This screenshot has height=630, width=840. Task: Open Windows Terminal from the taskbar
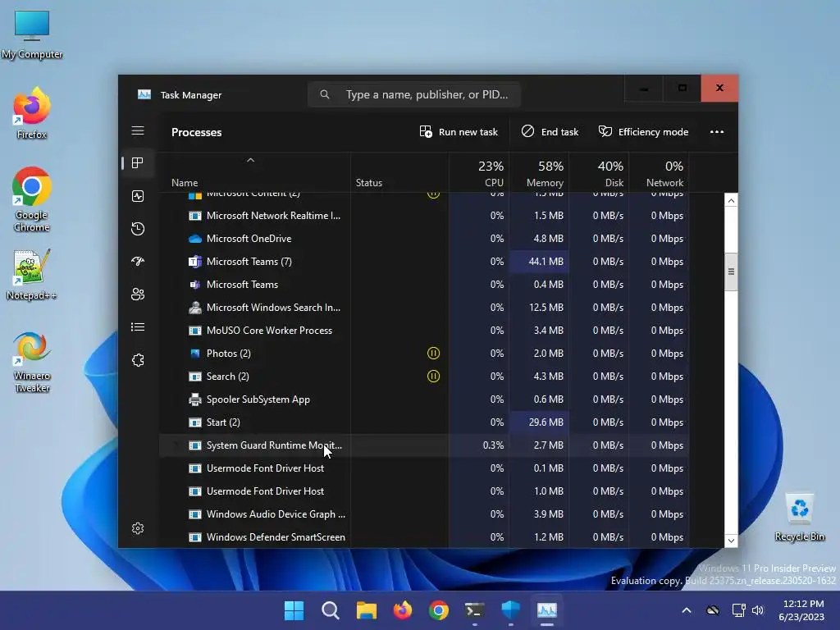coord(475,610)
